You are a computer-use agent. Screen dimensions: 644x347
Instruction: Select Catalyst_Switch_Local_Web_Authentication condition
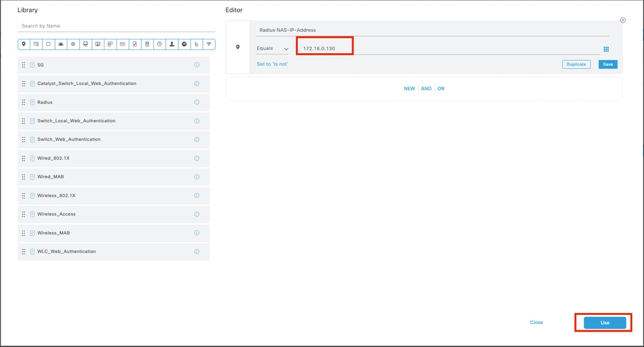coord(113,84)
